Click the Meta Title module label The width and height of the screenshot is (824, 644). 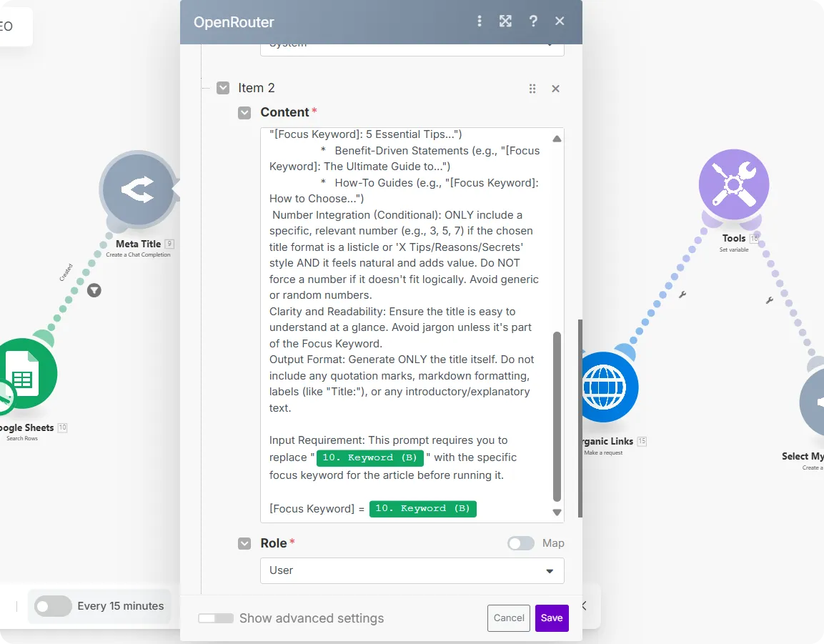pos(138,244)
